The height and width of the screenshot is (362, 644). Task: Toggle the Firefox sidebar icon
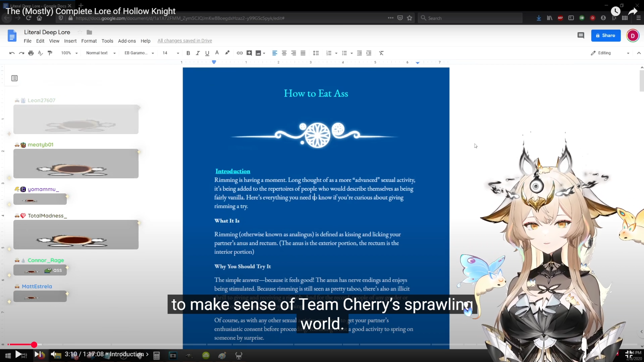pyautogui.click(x=571, y=18)
